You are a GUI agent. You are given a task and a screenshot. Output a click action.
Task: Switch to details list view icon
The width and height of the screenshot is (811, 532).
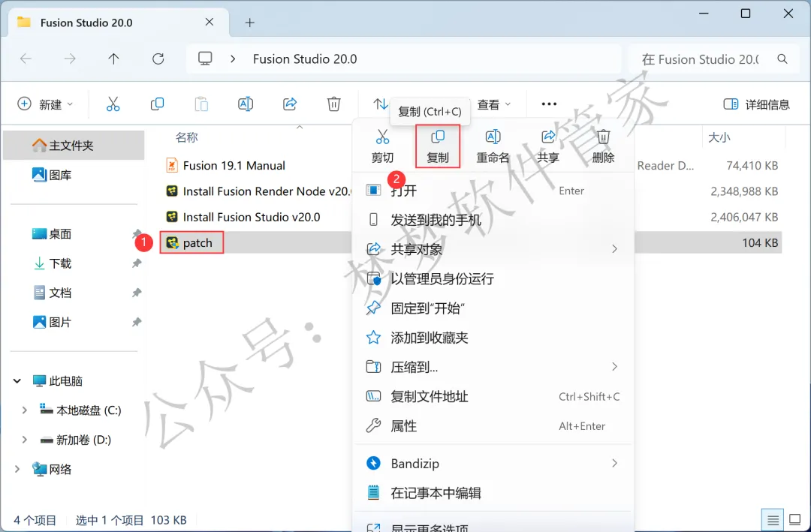point(773,519)
